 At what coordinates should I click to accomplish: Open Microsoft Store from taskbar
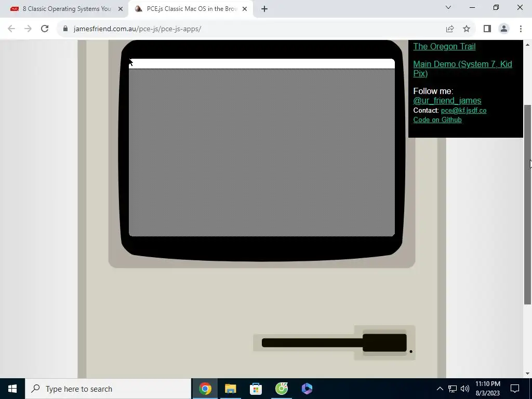(256, 389)
